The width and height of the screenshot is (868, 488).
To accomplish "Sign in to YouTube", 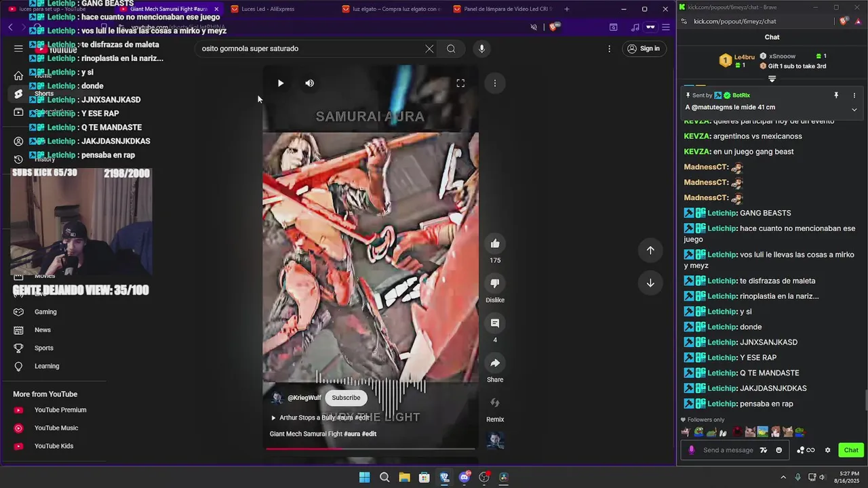I will (644, 49).
